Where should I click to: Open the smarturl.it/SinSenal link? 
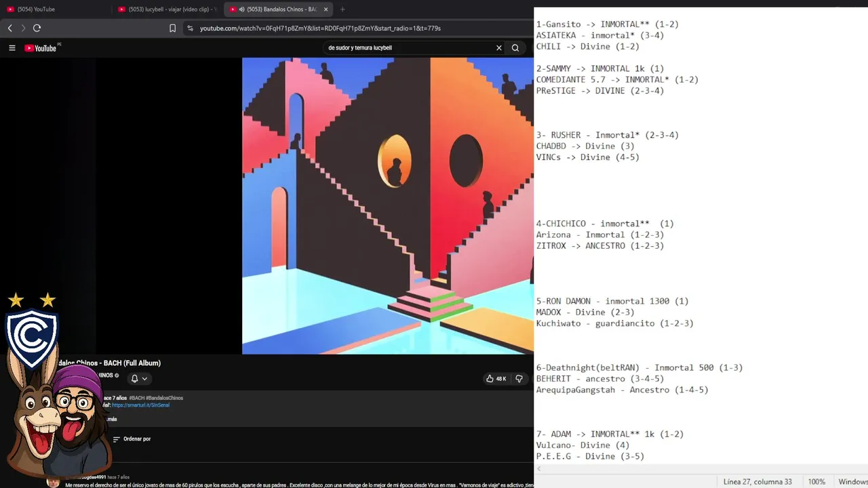click(x=140, y=405)
